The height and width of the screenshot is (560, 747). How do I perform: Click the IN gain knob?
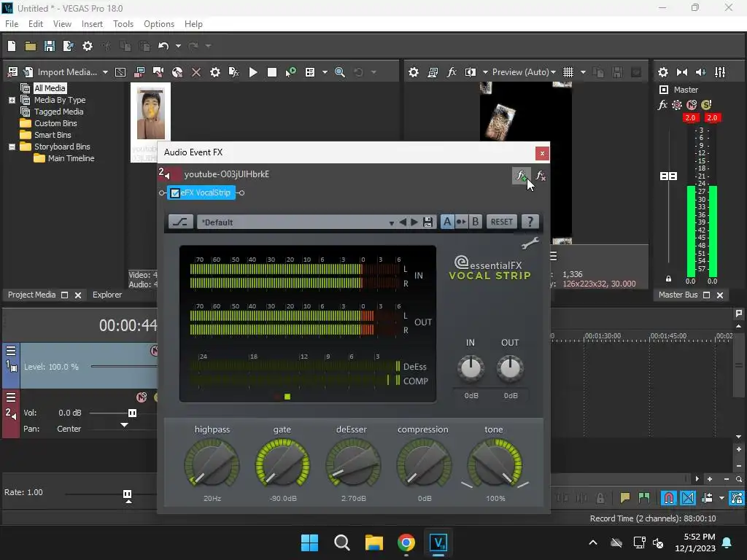471,368
